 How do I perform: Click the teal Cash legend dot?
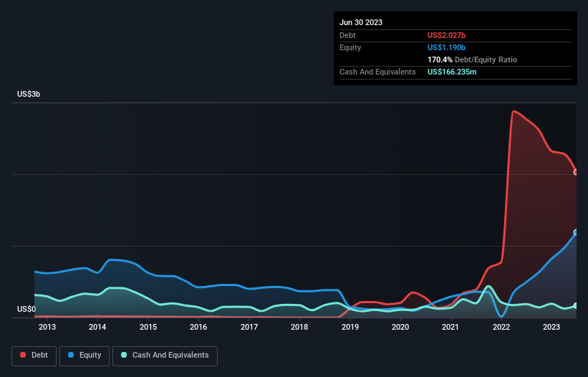click(124, 355)
